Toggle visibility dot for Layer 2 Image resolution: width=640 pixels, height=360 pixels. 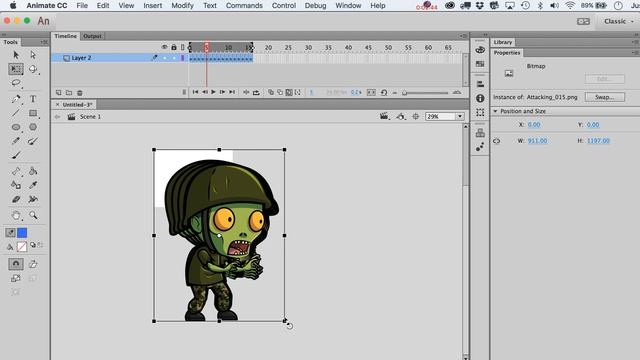(164, 58)
